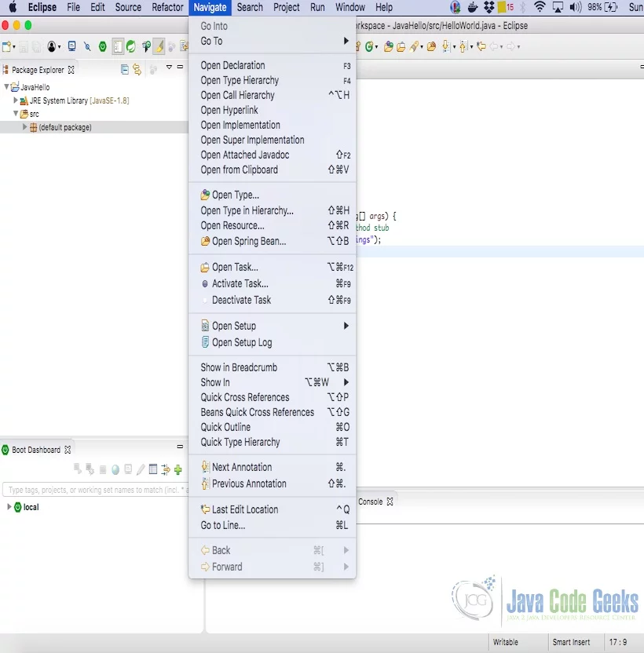Click the properties table icon in Boot Dashboard
This screenshot has height=653, width=644.
[153, 469]
